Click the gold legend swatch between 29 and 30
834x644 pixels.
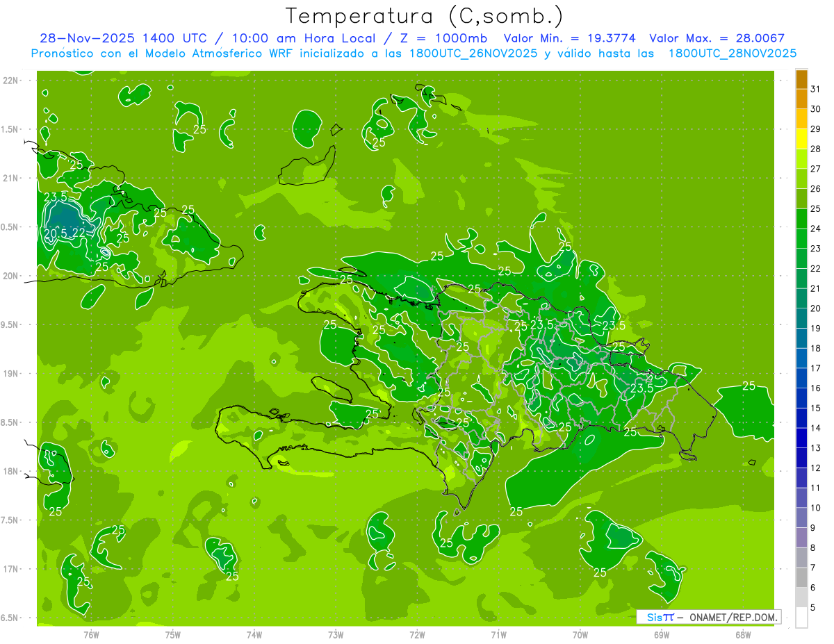pos(801,119)
